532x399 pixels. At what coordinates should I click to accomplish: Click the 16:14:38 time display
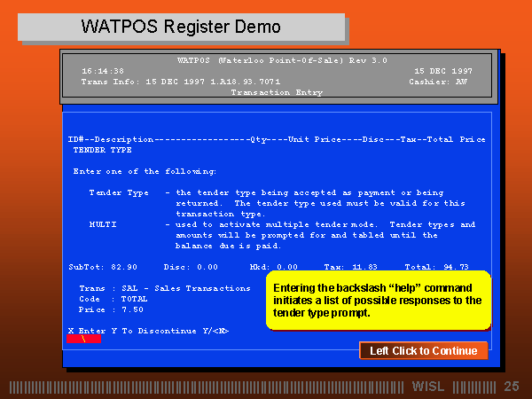coord(103,70)
